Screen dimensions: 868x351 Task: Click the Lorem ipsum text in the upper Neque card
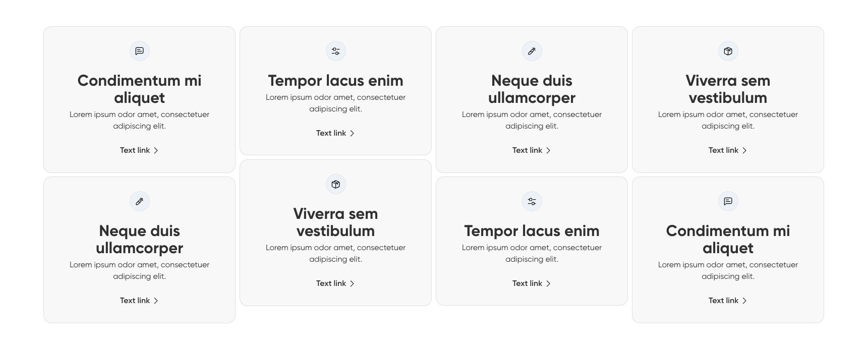[x=532, y=120]
